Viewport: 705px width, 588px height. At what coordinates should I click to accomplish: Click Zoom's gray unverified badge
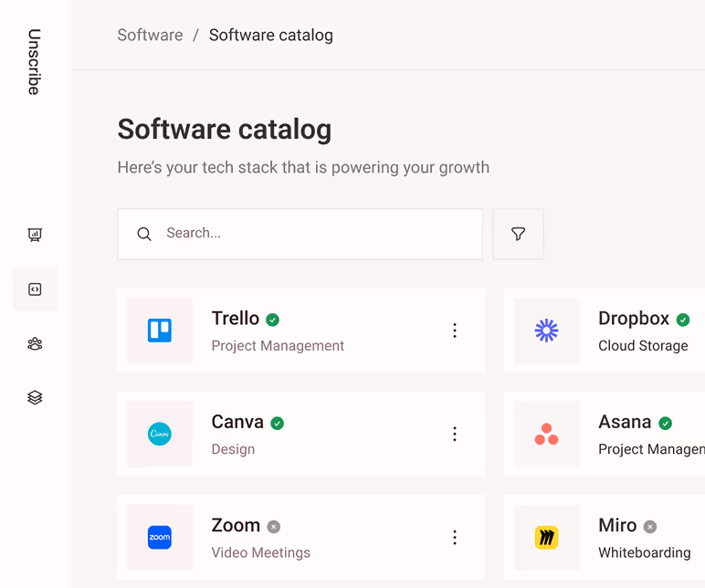coord(273,527)
